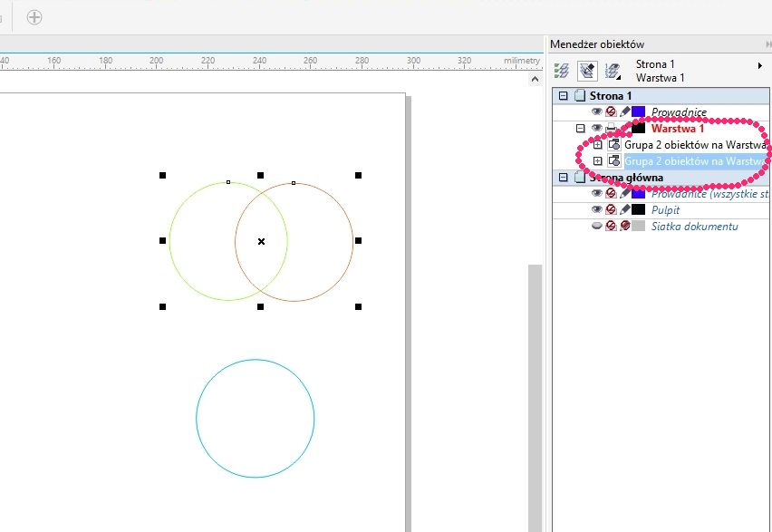Select the Siatka dokumentu layer name
Viewport: 772px width, 532px height.
tap(694, 226)
